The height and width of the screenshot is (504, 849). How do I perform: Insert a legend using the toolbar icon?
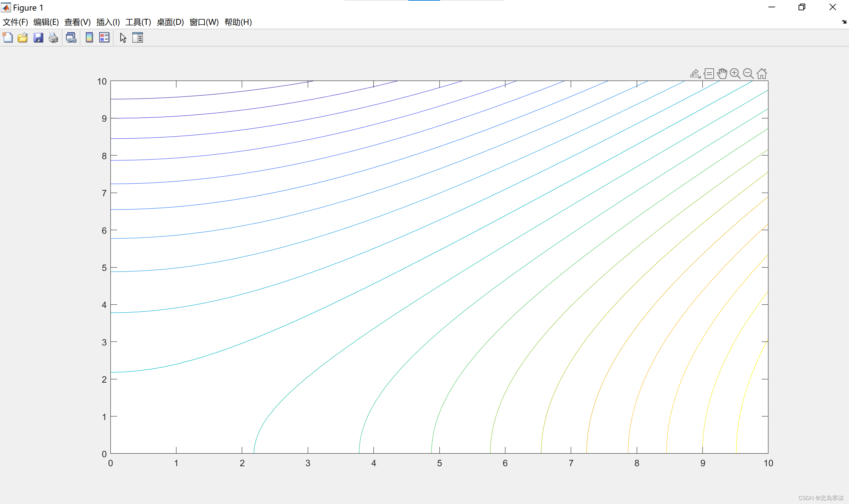(104, 38)
